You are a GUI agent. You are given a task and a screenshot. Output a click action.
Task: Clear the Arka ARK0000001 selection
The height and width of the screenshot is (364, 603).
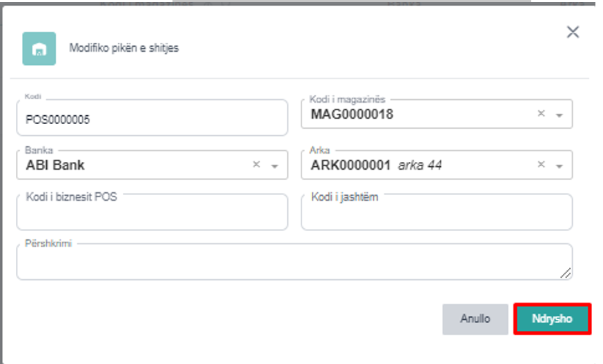pyautogui.click(x=542, y=165)
